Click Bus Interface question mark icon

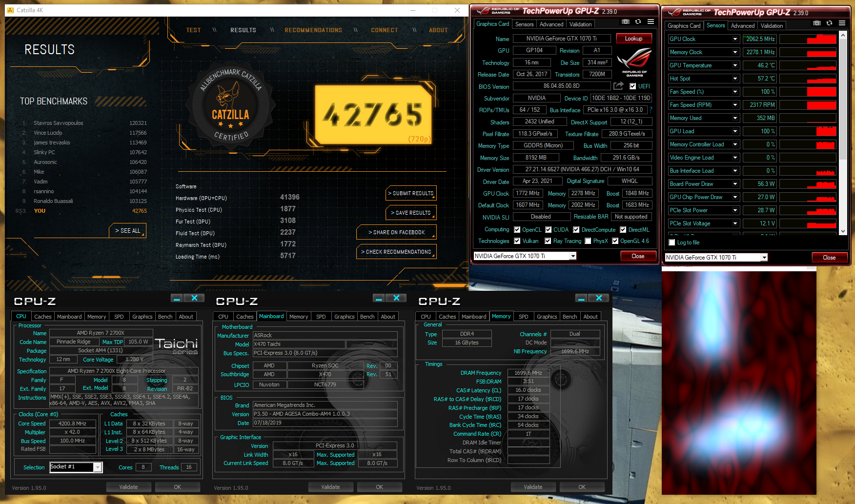coord(651,110)
